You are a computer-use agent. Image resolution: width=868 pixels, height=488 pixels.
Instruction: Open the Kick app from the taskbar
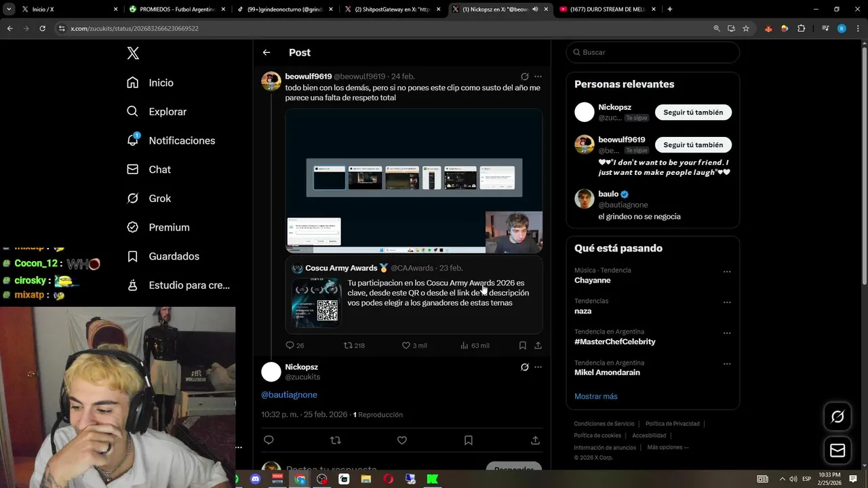click(x=433, y=479)
